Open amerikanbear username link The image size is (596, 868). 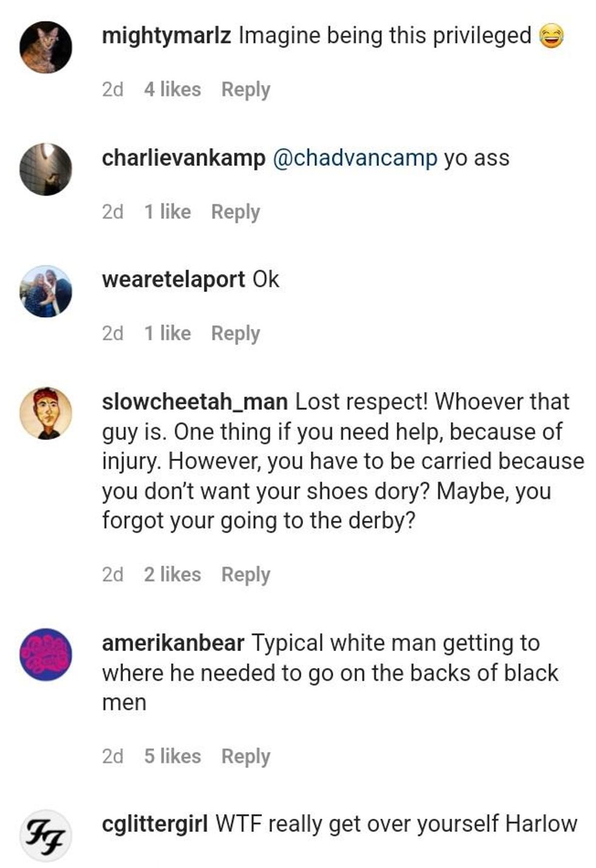coord(173,643)
